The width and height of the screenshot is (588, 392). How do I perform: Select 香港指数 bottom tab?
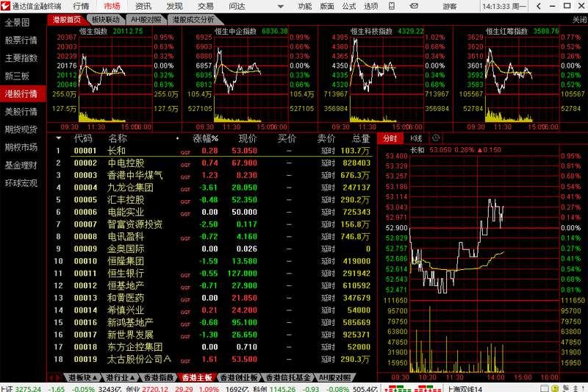coord(159,378)
